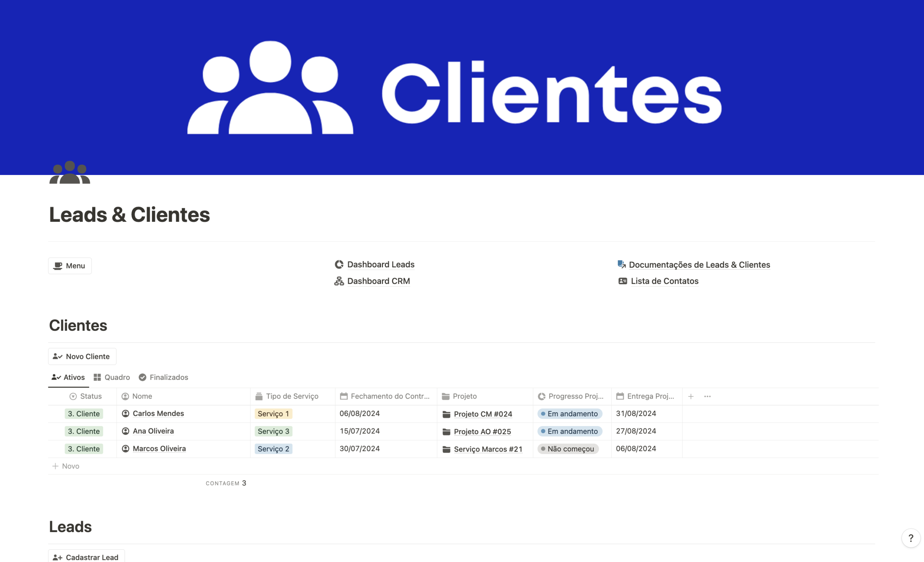924x562 pixels.
Task: Open the Menu button
Action: [x=70, y=265]
